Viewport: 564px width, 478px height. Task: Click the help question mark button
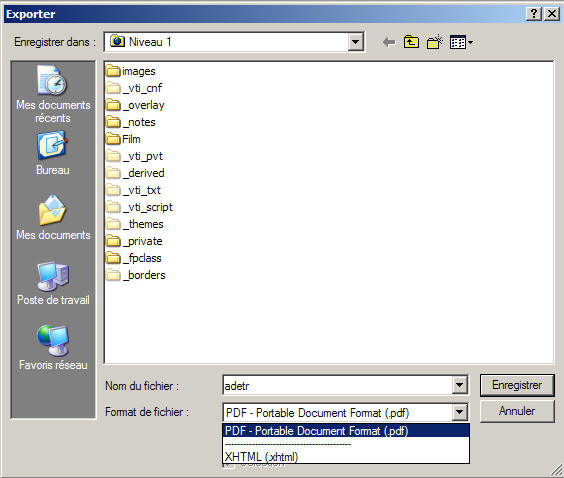tap(534, 14)
